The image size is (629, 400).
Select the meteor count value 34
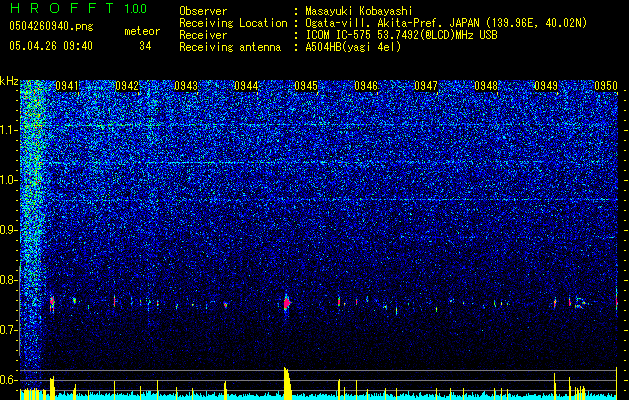pos(145,46)
